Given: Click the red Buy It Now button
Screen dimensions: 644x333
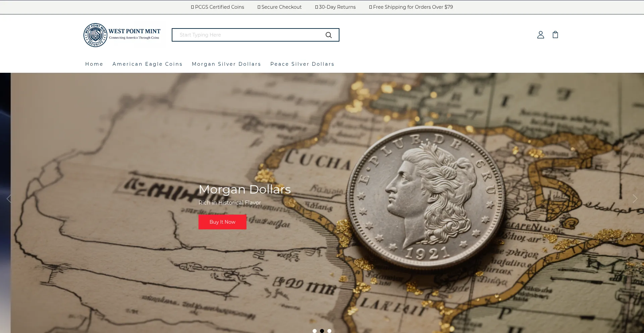Looking at the screenshot, I should pos(222,222).
